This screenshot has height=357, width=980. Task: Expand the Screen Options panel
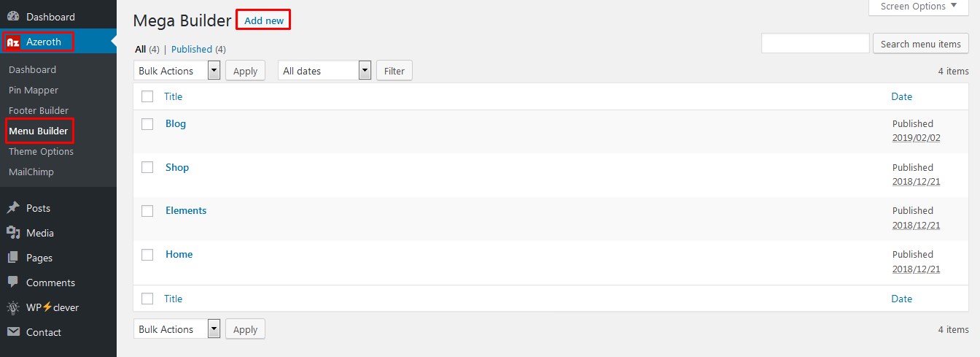pyautogui.click(x=918, y=7)
